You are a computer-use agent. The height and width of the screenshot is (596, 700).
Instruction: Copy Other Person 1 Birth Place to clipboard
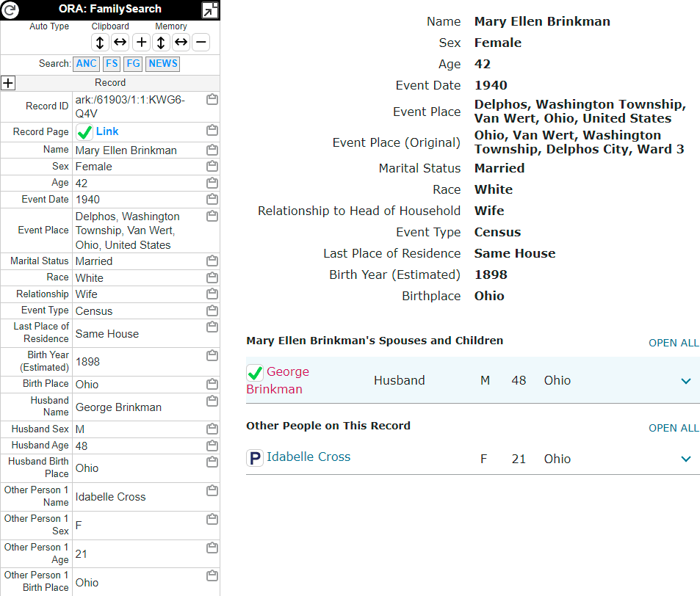click(x=212, y=575)
